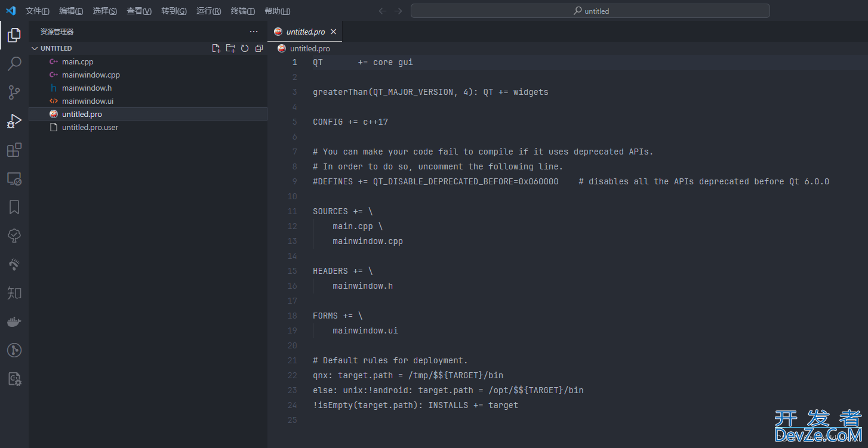Click the untitled command center search box
Screen dimensions: 868x448
pos(590,11)
